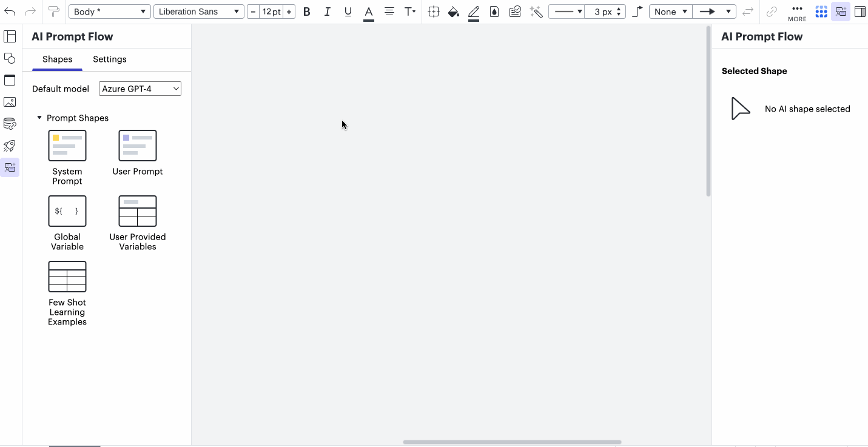
Task: Open the text color picker
Action: [368, 12]
